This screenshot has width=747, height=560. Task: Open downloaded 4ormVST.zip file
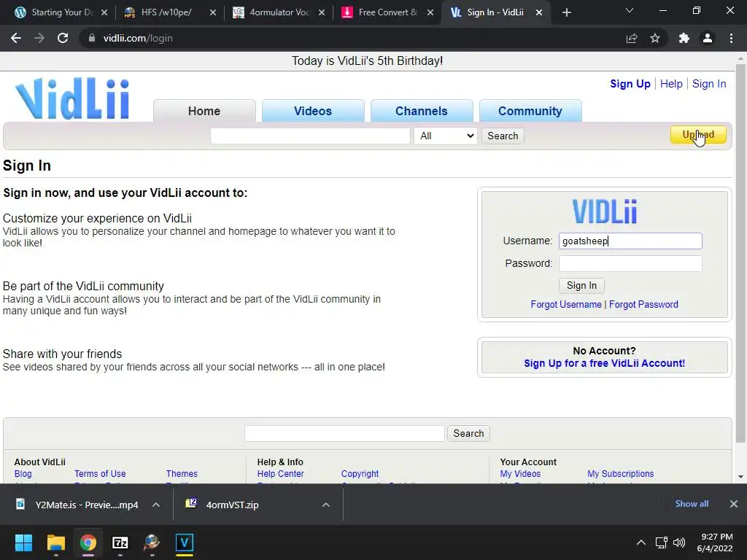(x=233, y=505)
